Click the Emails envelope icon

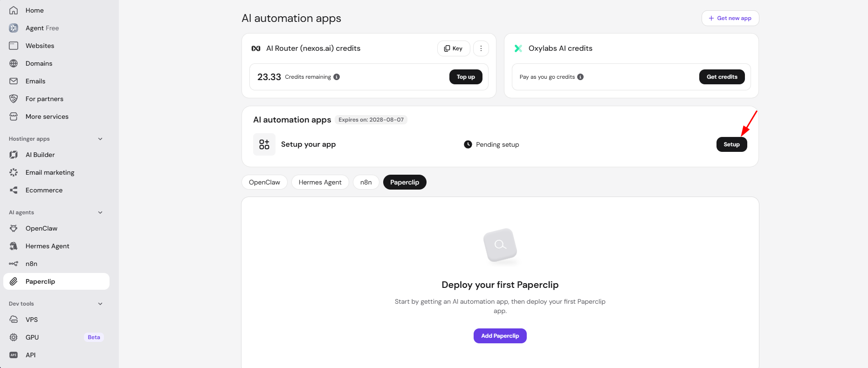point(14,81)
